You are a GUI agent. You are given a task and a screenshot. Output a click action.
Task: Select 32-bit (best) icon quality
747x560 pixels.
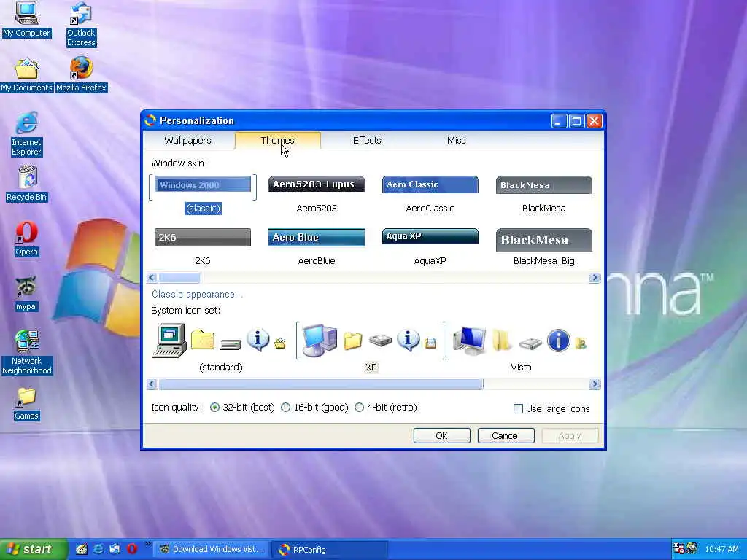tap(242, 408)
